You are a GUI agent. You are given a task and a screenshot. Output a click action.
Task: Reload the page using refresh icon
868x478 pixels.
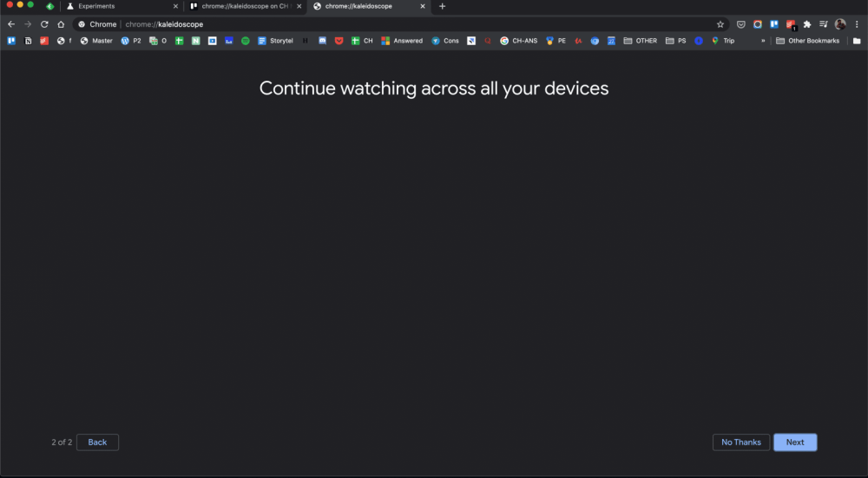pos(44,24)
